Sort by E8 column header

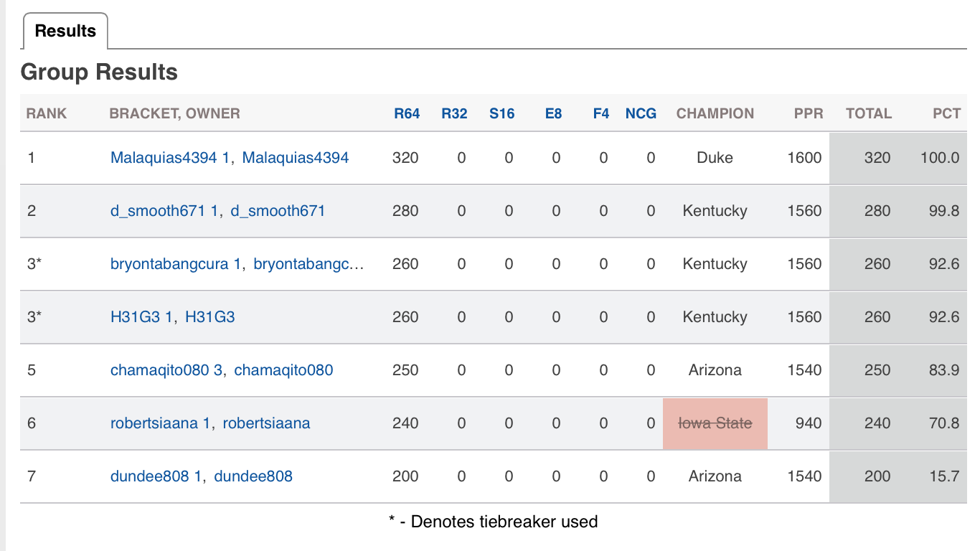553,113
